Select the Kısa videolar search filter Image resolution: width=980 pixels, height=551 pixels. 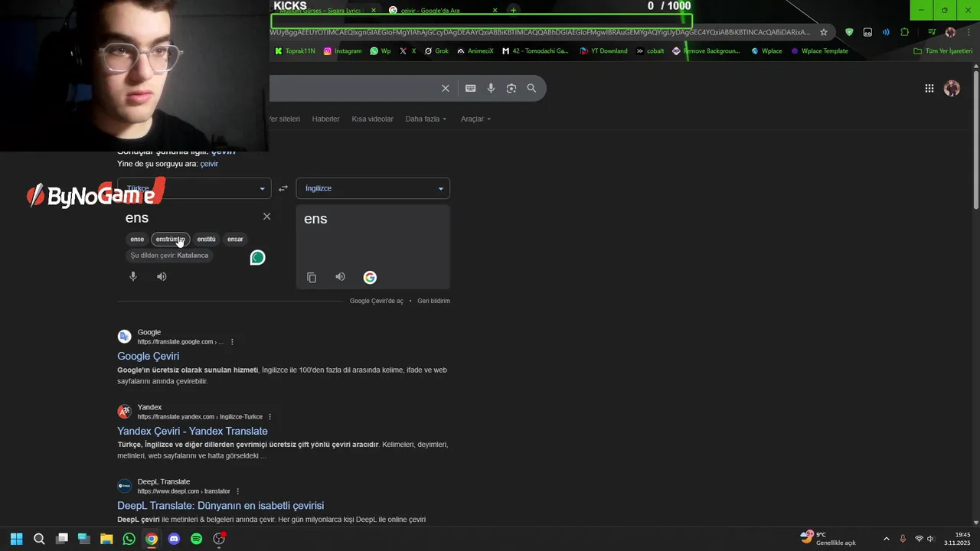(x=372, y=119)
